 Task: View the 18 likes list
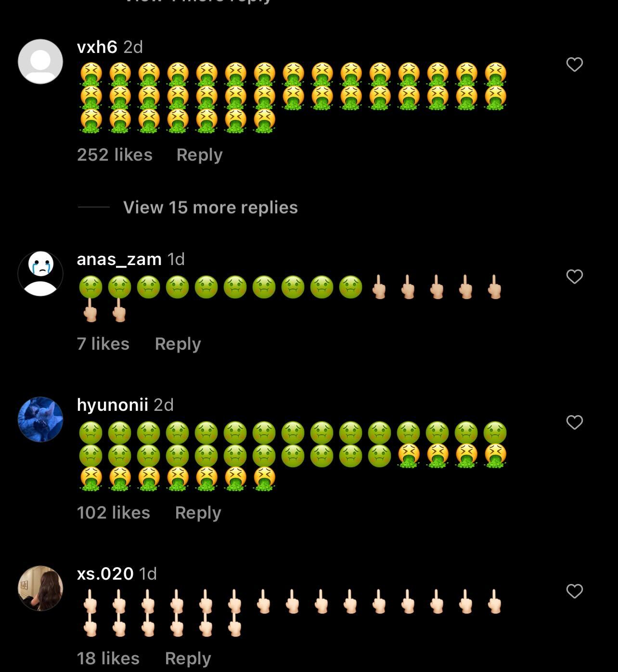pos(108,659)
